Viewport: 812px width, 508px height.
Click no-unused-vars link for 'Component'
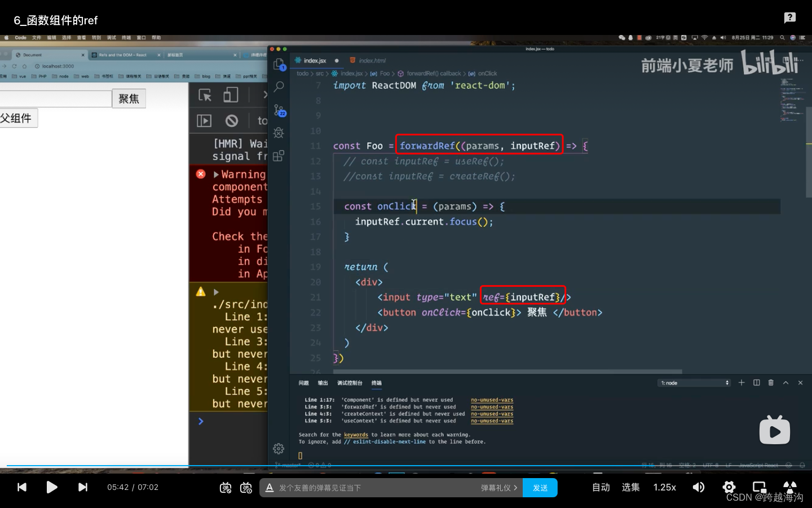pyautogui.click(x=492, y=400)
